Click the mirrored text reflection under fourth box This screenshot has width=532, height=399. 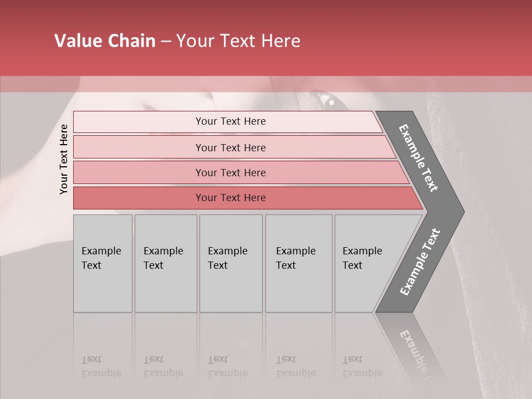coord(296,366)
